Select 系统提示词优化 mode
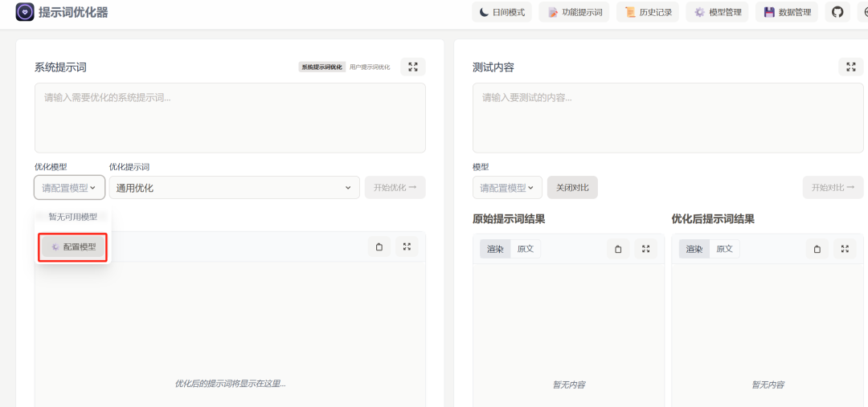 point(322,67)
